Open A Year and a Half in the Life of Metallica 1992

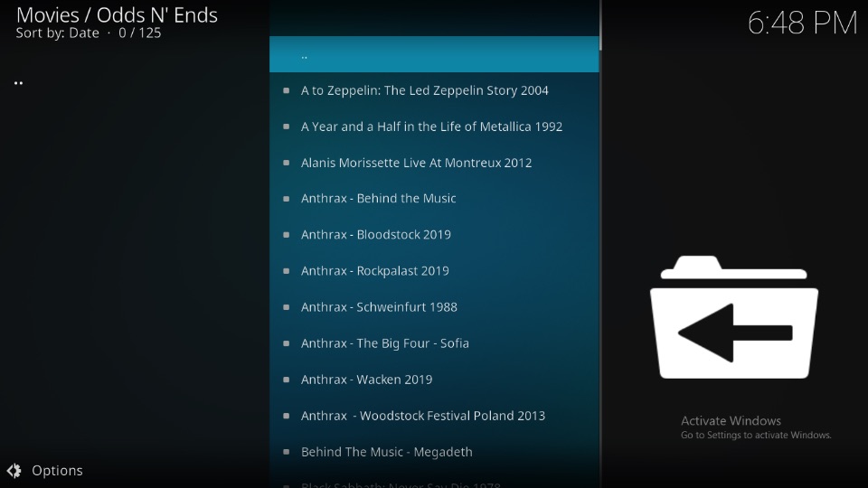(x=434, y=127)
